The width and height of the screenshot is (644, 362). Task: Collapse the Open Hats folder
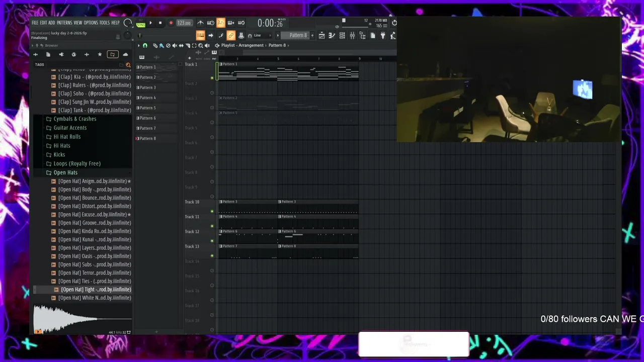(65, 172)
